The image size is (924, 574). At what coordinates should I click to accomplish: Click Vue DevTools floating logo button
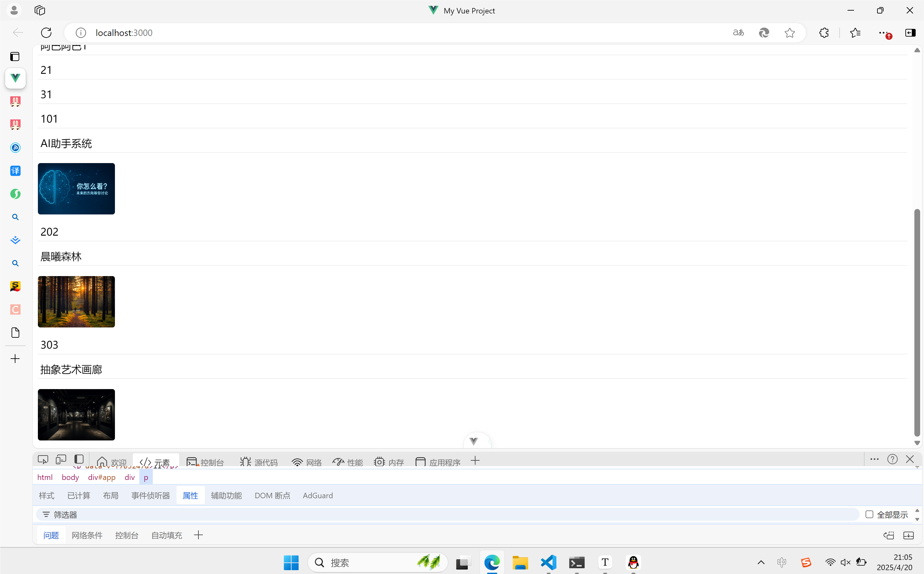pos(473,441)
